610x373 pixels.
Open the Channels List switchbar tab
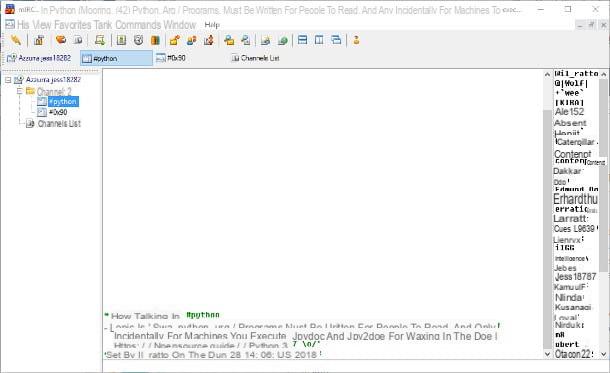[x=256, y=58]
